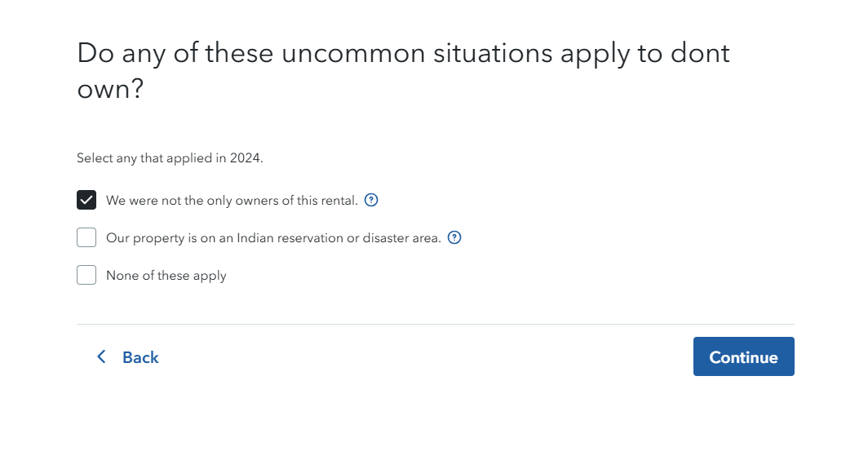Viewport: 868px width, 469px height.
Task: Click 'dont own' in the page title
Action: coord(403,70)
